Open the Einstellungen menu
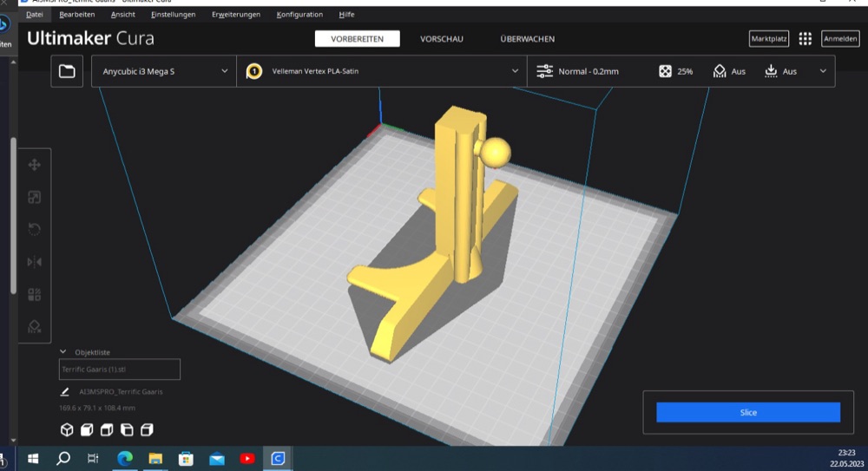 click(174, 15)
